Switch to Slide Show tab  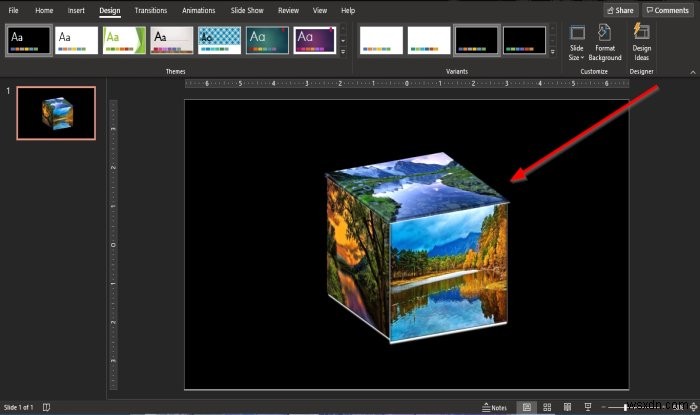tap(247, 10)
